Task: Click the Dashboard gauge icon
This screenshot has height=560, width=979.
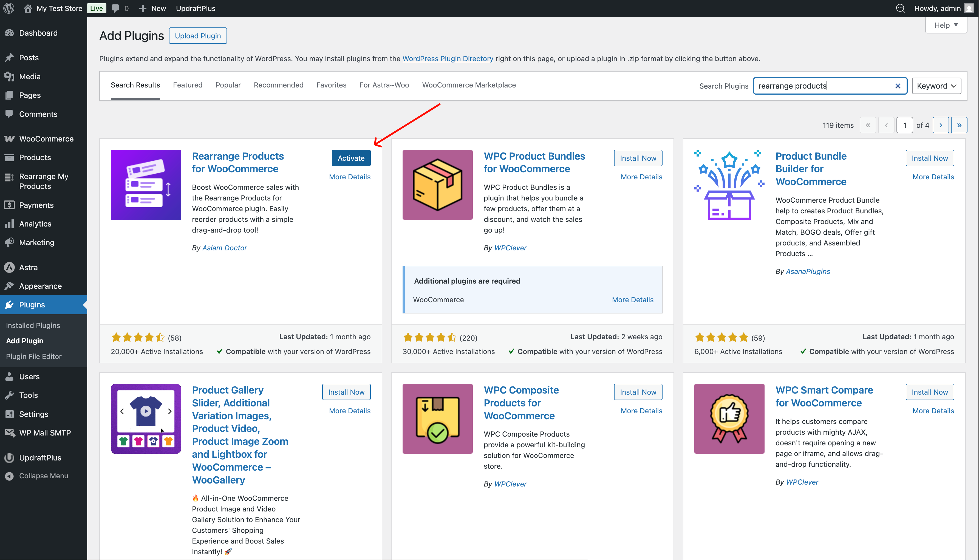Action: [x=10, y=33]
